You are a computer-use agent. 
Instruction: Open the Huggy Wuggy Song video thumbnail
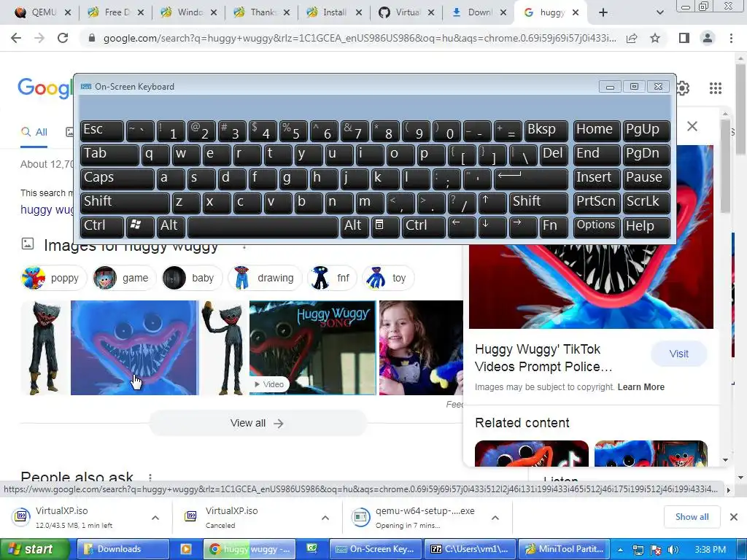(312, 348)
